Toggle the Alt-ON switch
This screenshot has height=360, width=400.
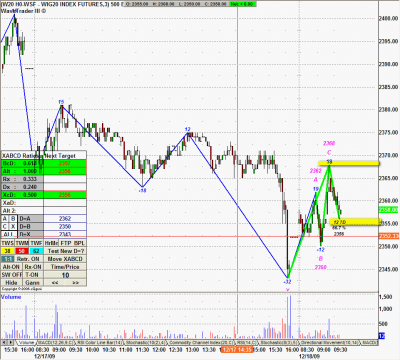point(11,267)
